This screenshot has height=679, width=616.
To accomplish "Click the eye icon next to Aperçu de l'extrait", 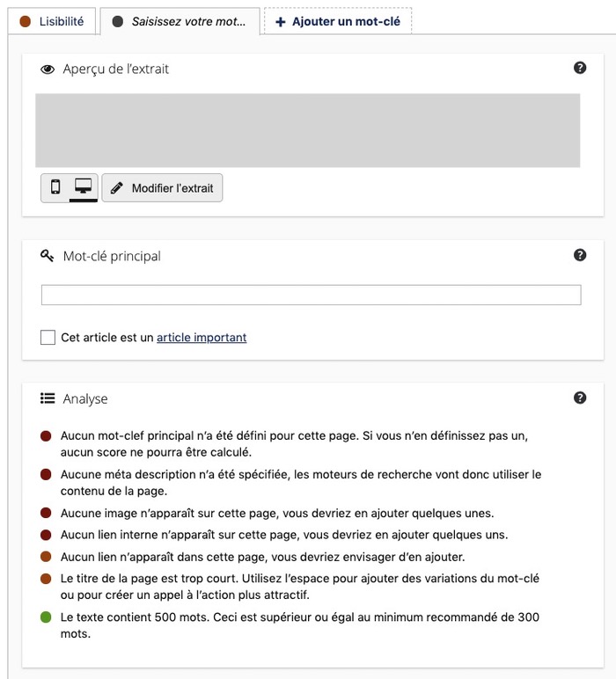I will [x=48, y=69].
